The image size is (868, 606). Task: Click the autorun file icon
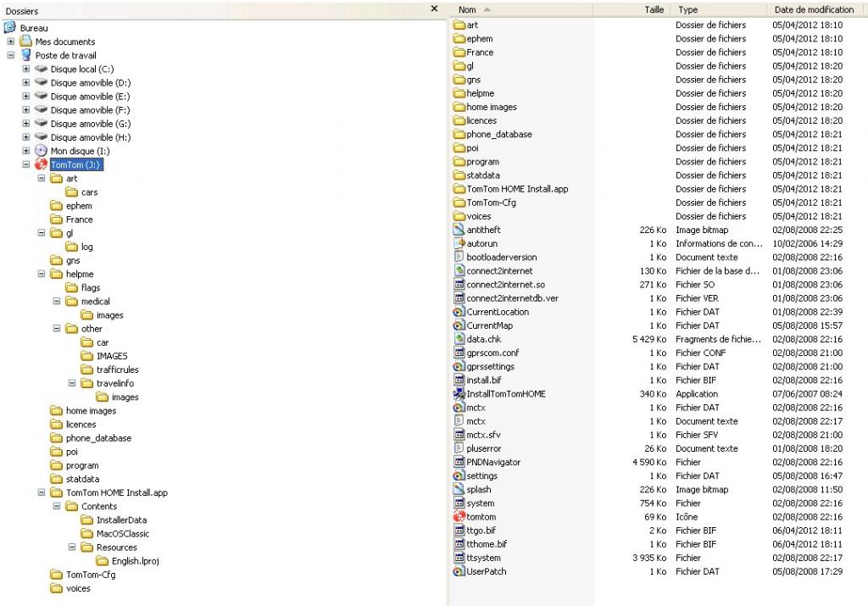point(459,243)
